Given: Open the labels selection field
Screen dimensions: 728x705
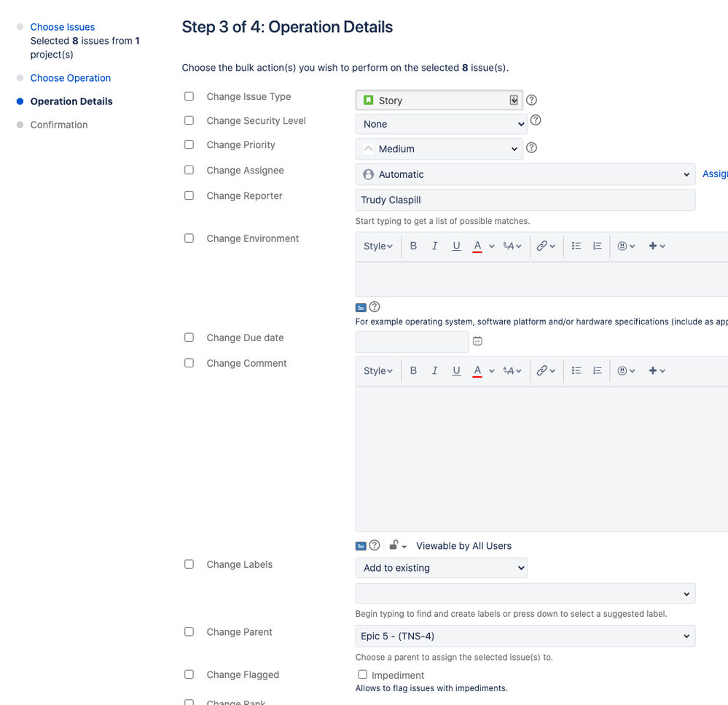Looking at the screenshot, I should [525, 593].
